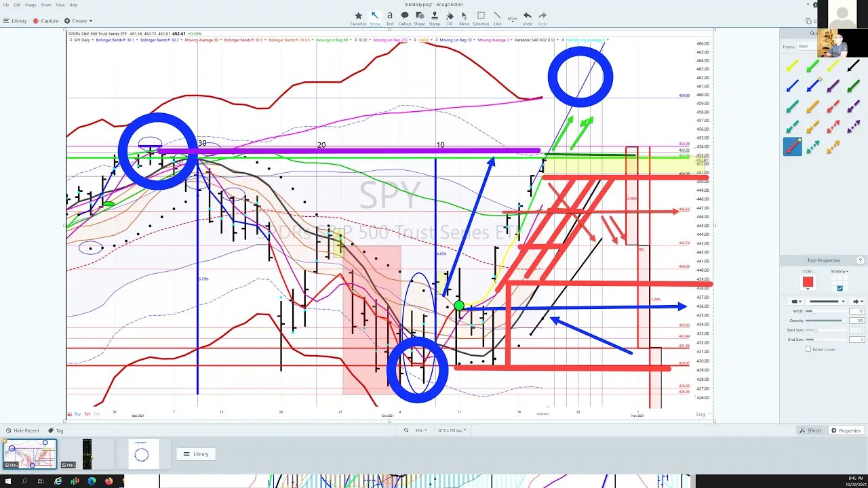Viewport: 868px width, 488px height.
Task: Choose the bright green arrow quick style
Action: (x=812, y=66)
